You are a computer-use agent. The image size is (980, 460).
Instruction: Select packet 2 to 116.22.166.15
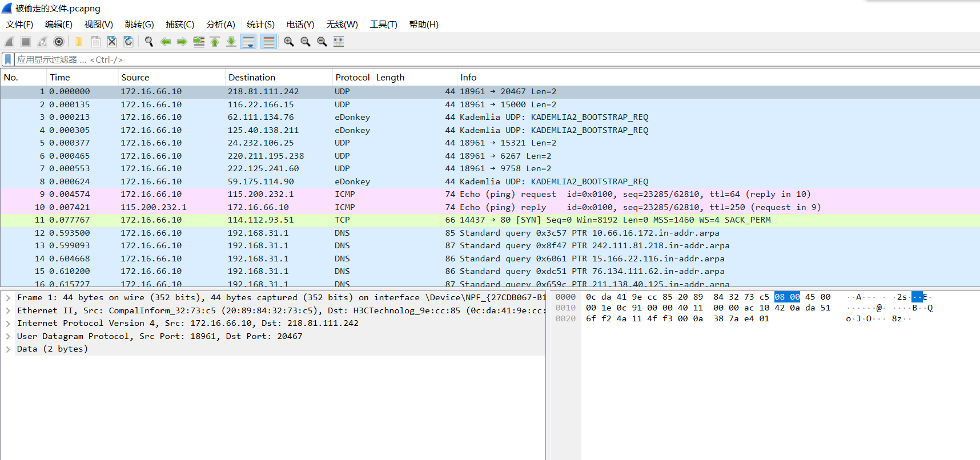490,104
